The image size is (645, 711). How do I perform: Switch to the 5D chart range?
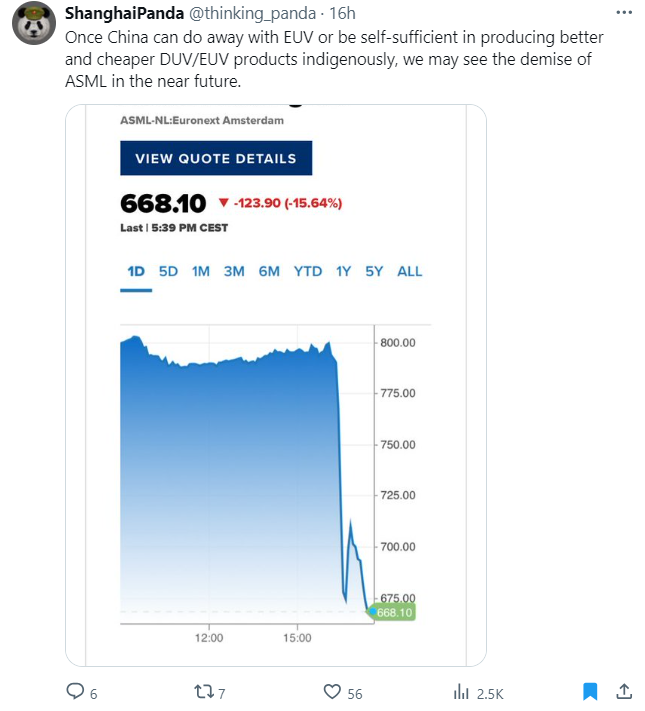point(168,272)
